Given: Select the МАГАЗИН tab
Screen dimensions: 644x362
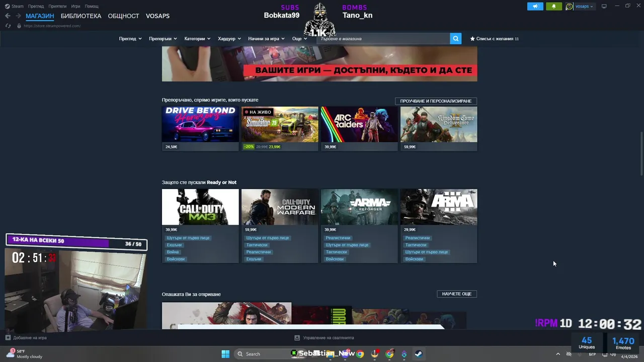Looking at the screenshot, I should [x=40, y=16].
